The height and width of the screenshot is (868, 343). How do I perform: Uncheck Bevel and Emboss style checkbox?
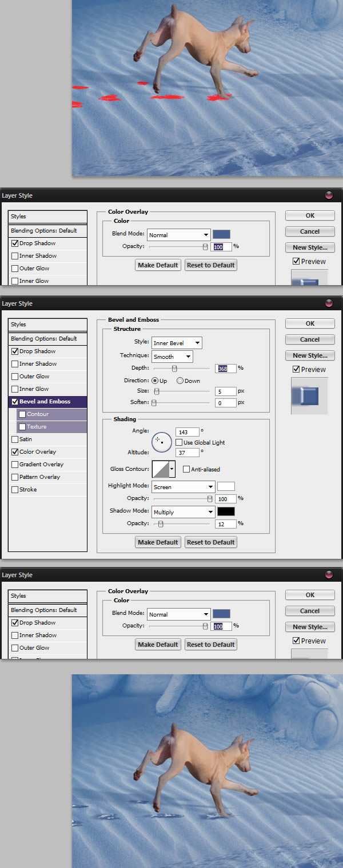point(15,402)
